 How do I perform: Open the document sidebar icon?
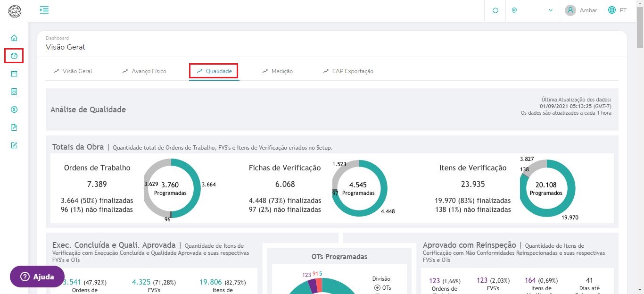point(14,127)
